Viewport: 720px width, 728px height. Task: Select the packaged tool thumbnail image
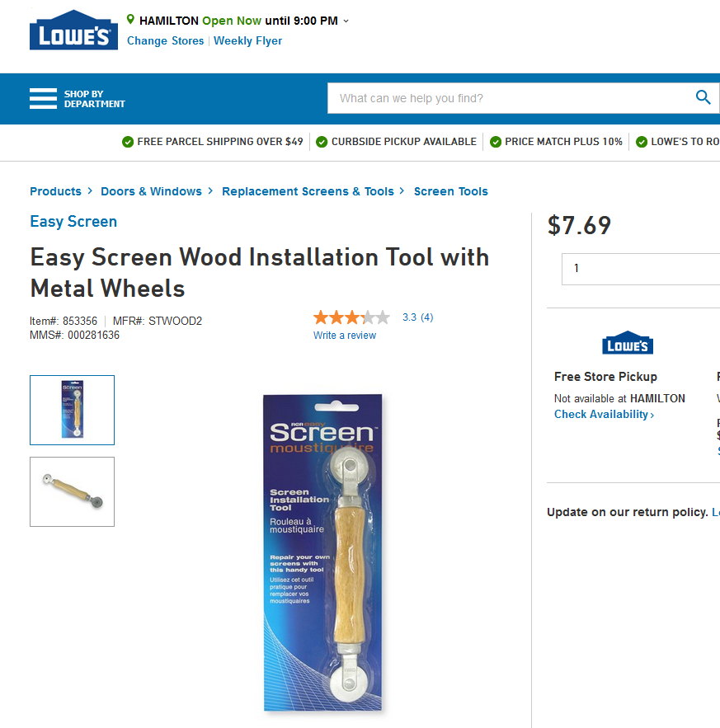coord(72,410)
